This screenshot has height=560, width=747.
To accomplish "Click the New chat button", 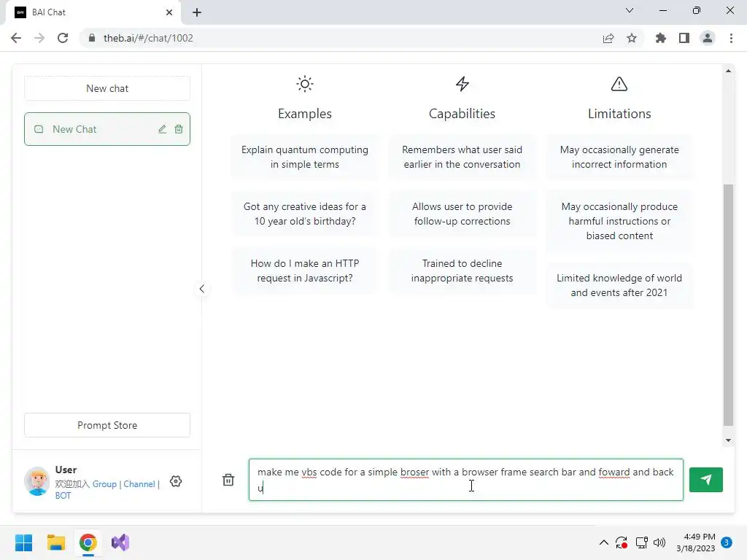I will [x=107, y=88].
